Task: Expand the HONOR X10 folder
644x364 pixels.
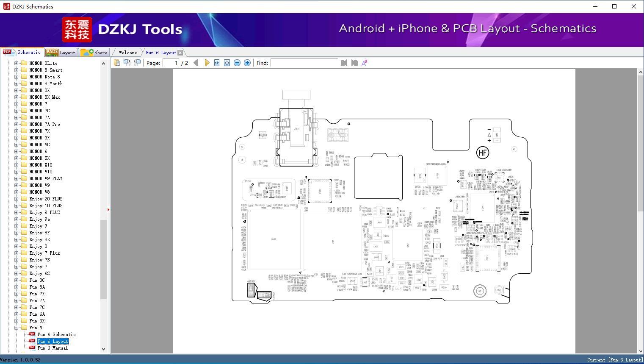Action: tap(16, 165)
